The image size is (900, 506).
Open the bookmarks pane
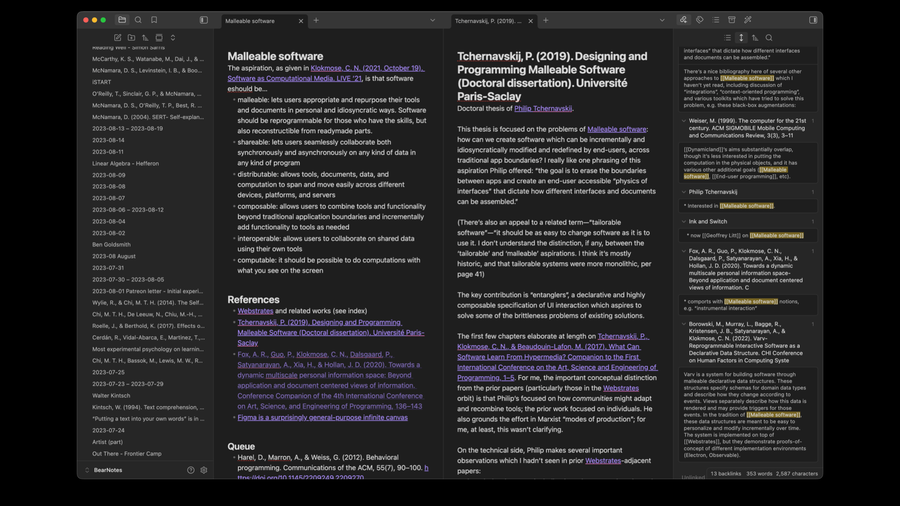(154, 20)
